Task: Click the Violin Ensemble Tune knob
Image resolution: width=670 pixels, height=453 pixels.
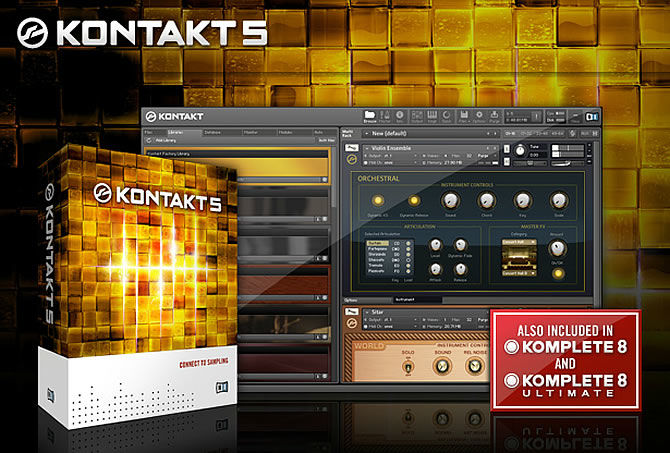Action: [520, 150]
